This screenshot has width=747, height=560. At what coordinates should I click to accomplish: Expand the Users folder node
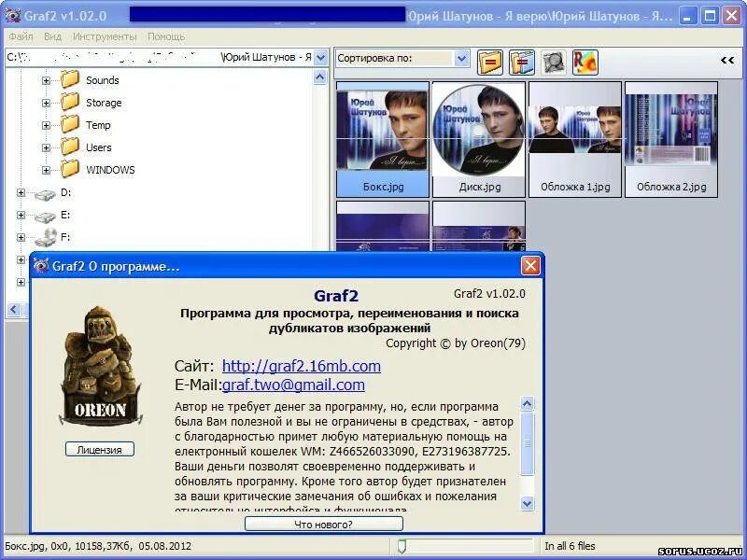(x=46, y=147)
